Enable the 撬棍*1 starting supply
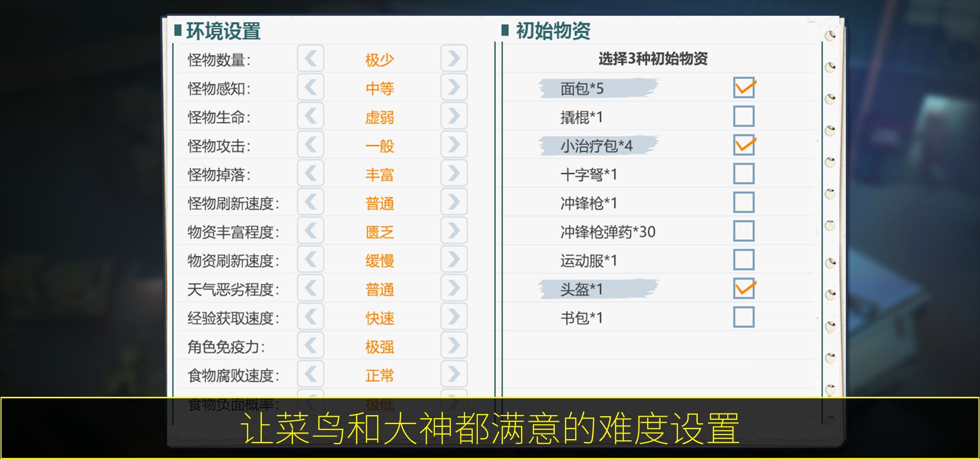980x459 pixels. pyautogui.click(x=744, y=116)
